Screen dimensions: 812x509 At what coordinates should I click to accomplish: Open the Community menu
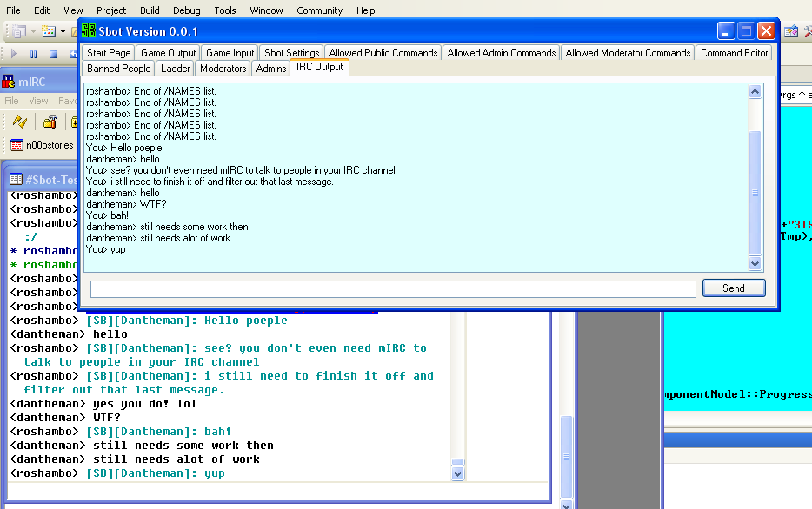coord(319,10)
